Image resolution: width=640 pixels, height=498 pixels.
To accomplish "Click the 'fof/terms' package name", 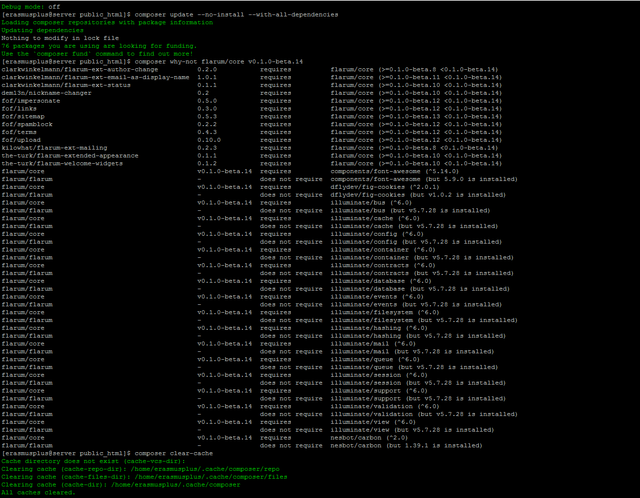I will (x=19, y=132).
